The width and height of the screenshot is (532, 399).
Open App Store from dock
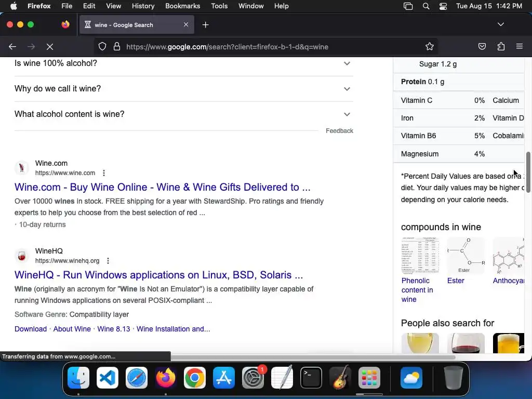(x=224, y=378)
